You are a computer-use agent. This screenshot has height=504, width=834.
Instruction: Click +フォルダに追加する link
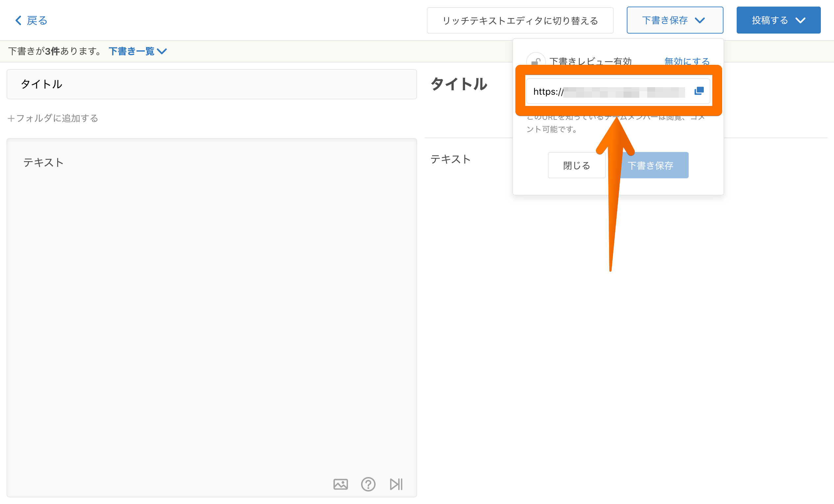click(x=53, y=118)
